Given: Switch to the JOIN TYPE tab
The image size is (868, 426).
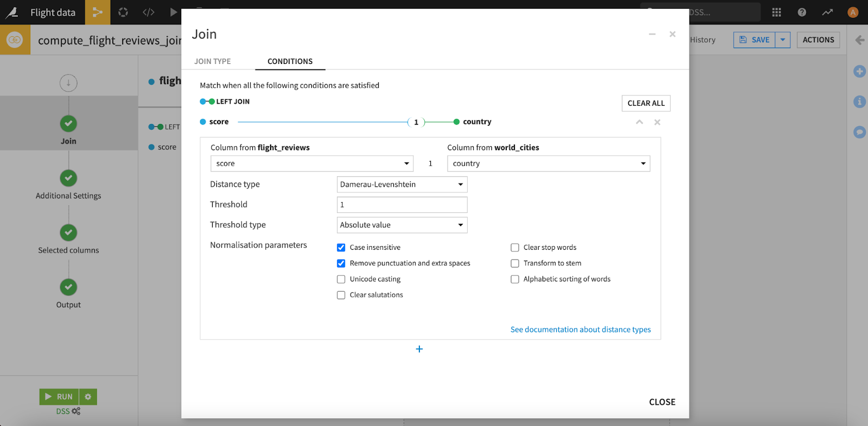Looking at the screenshot, I should (x=213, y=61).
